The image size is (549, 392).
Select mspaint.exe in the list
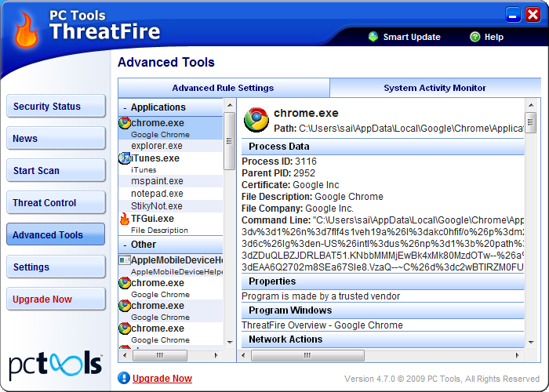[x=170, y=181]
